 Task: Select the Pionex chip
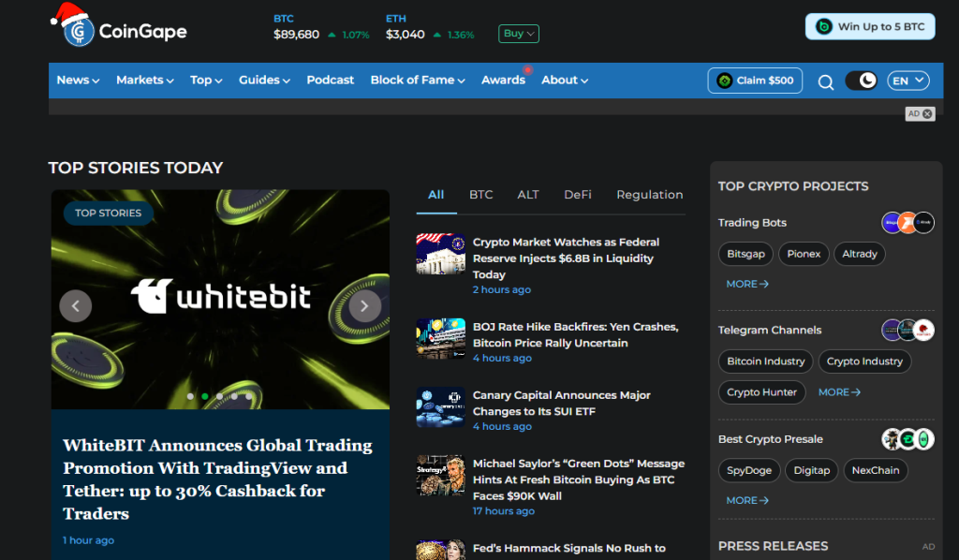804,254
